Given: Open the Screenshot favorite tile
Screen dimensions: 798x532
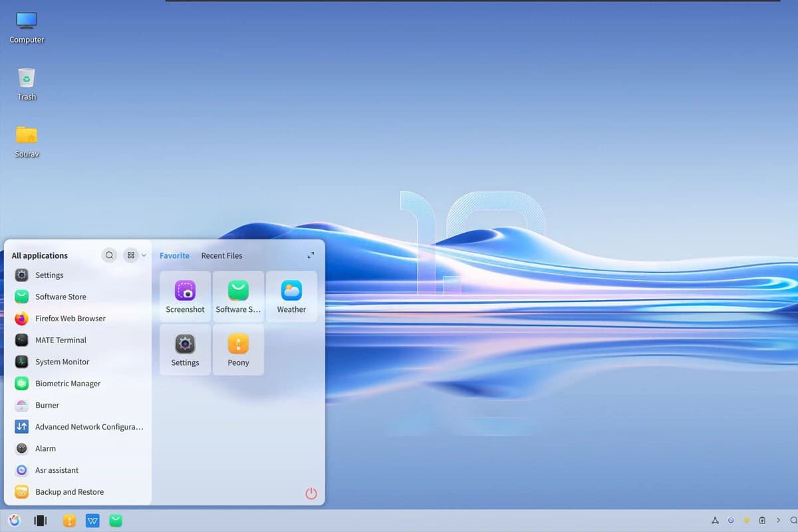Looking at the screenshot, I should point(185,297).
